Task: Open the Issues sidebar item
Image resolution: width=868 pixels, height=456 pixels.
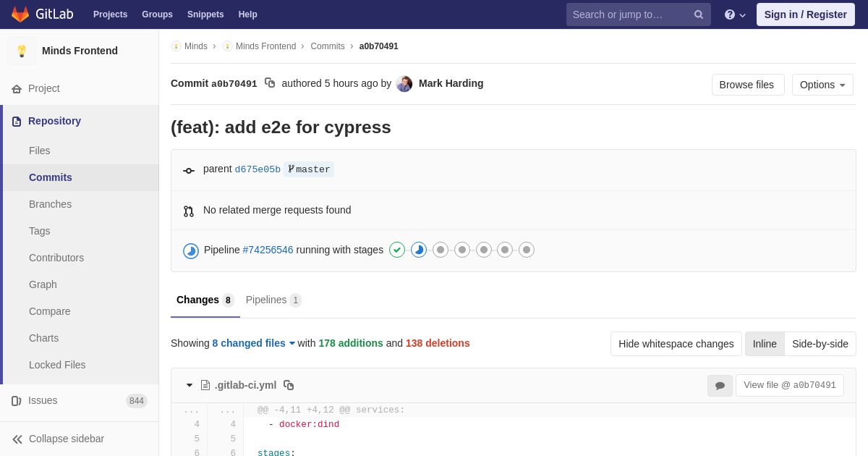Action: (80, 400)
